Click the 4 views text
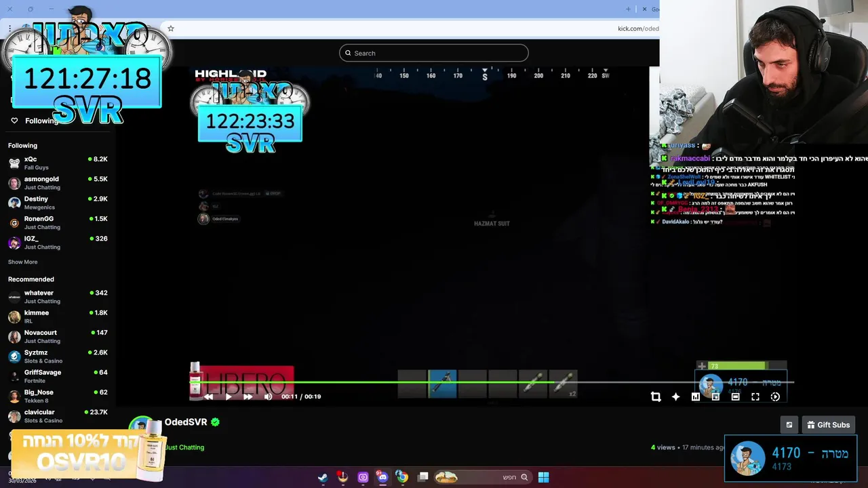Viewport: 868px width, 488px height. click(663, 447)
